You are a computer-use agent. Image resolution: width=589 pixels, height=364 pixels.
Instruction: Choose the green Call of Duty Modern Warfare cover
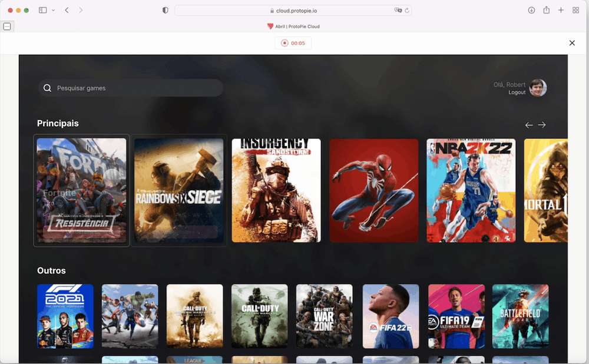(260, 316)
